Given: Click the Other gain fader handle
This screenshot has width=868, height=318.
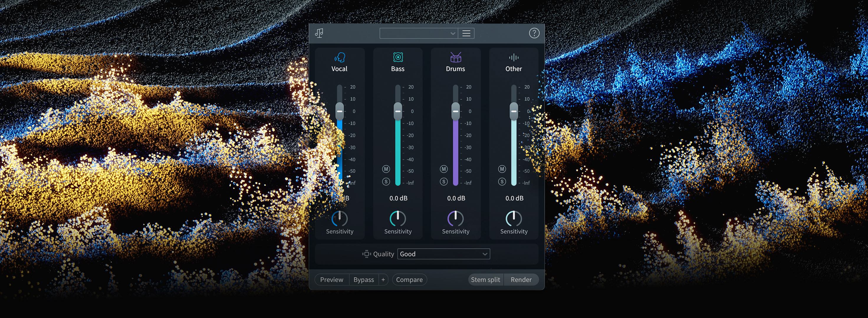Looking at the screenshot, I should [514, 111].
